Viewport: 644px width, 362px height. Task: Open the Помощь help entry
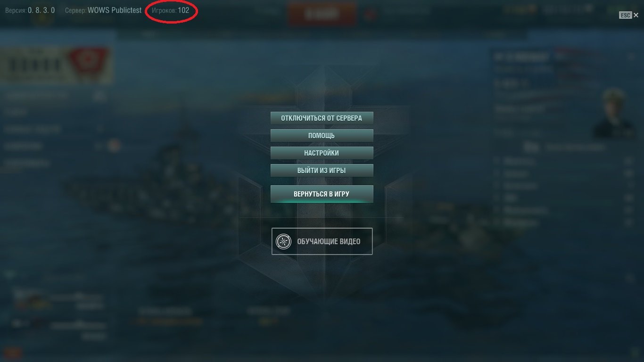pos(322,135)
